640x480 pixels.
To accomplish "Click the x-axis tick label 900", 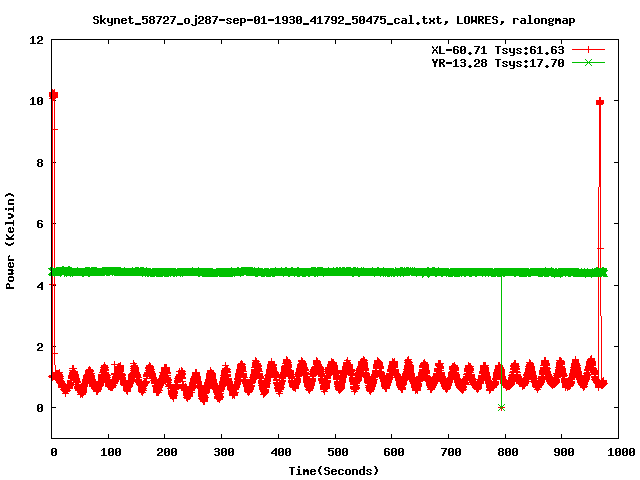I will click(x=564, y=452).
